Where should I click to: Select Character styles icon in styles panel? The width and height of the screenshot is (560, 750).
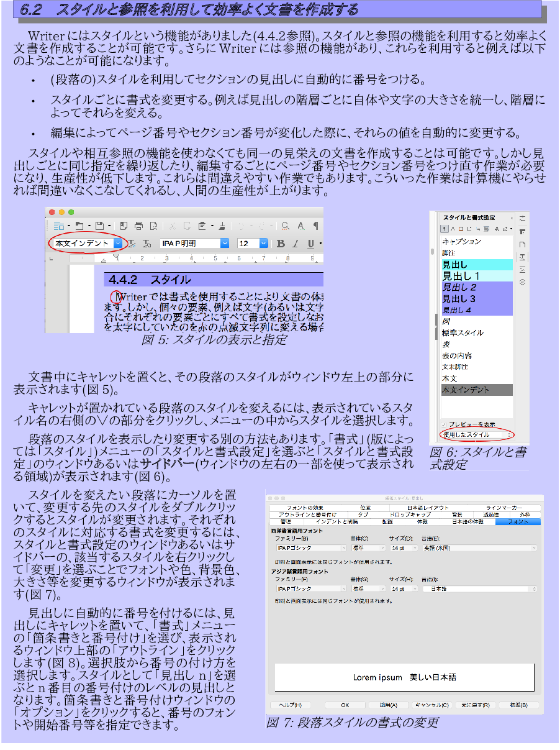453,229
